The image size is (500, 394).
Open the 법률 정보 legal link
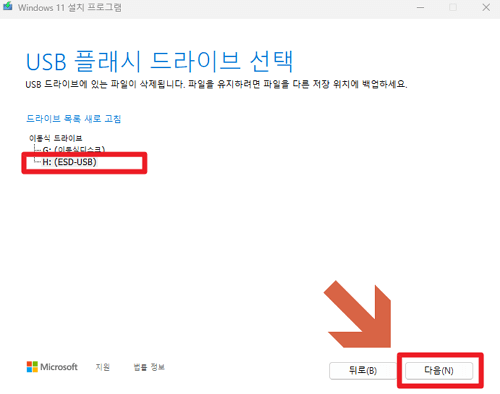pos(149,367)
